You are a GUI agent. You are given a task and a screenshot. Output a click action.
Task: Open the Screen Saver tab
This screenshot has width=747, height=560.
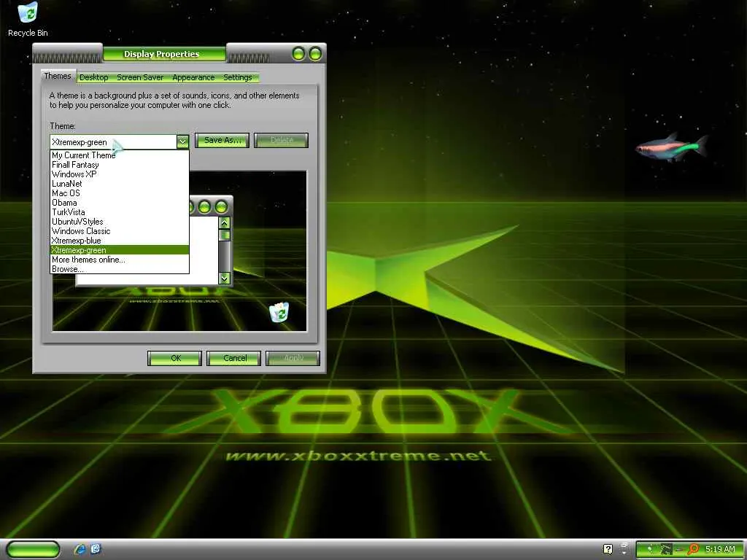pyautogui.click(x=140, y=77)
